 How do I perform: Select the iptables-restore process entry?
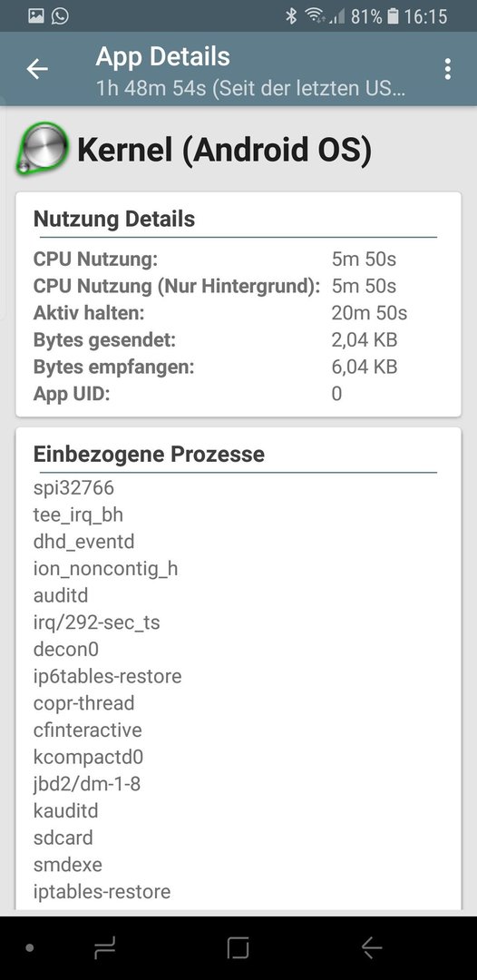[102, 891]
